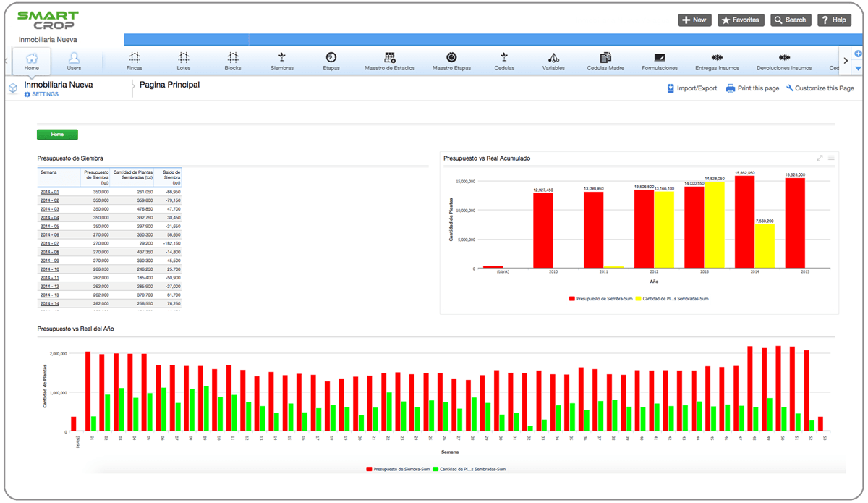Click the Formulaciones icon
Screen dimensions: 868x503
pos(659,58)
